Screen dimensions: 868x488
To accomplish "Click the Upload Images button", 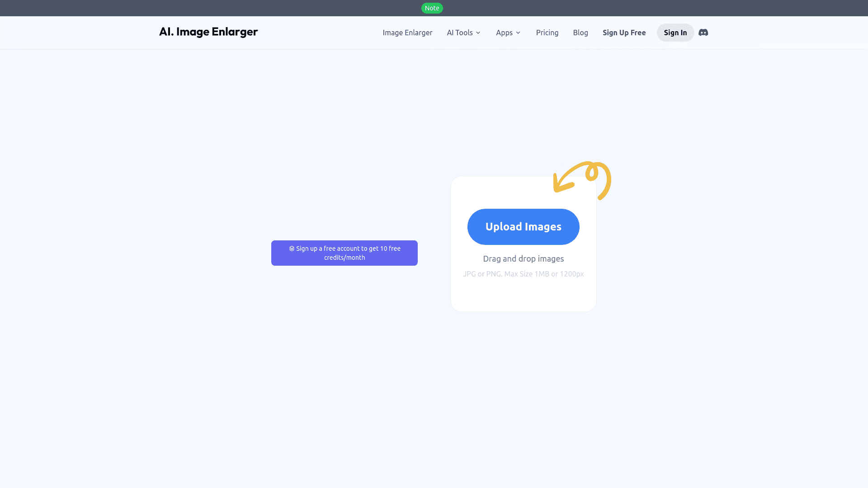I will click(523, 226).
